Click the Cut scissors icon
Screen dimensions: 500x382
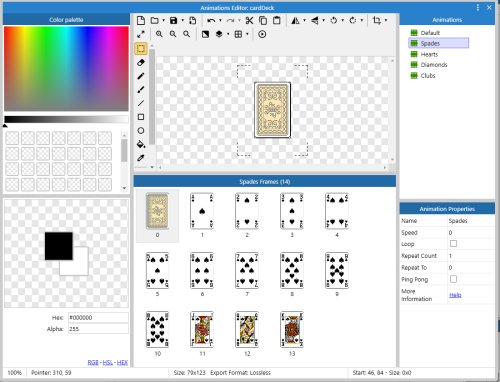[x=249, y=20]
